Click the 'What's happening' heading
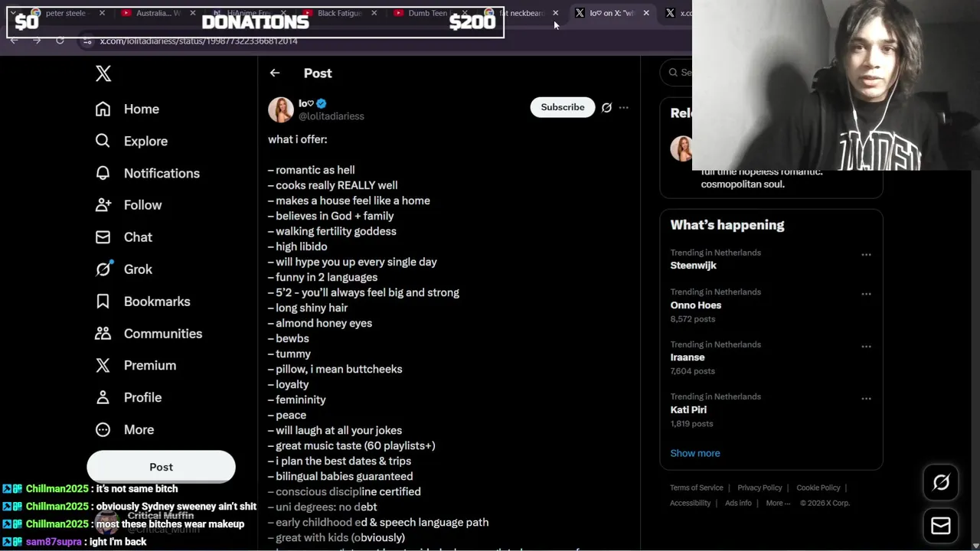Image resolution: width=980 pixels, height=551 pixels. tap(727, 225)
